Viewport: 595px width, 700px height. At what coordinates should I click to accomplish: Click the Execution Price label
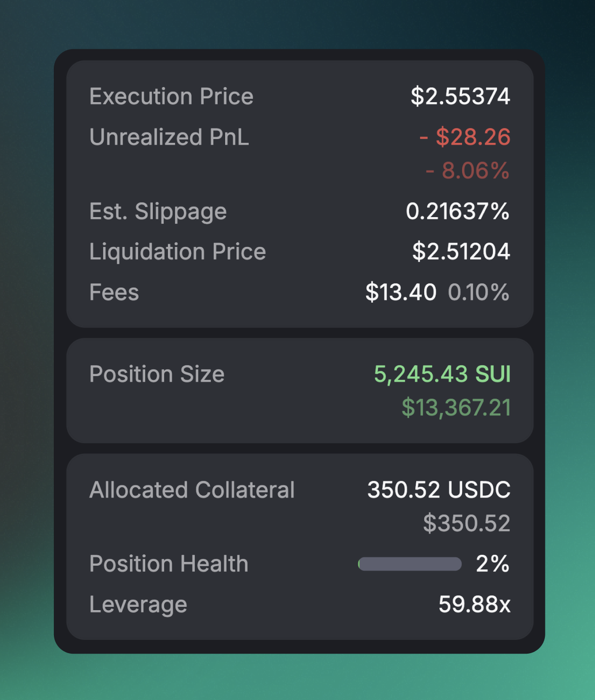pos(171,96)
